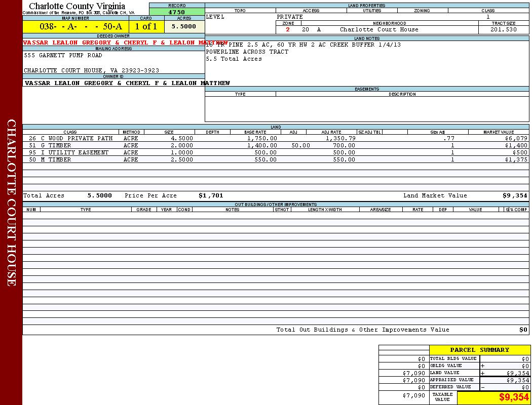Click the Base Rate column header
This screenshot has height=405, width=532.
point(255,132)
